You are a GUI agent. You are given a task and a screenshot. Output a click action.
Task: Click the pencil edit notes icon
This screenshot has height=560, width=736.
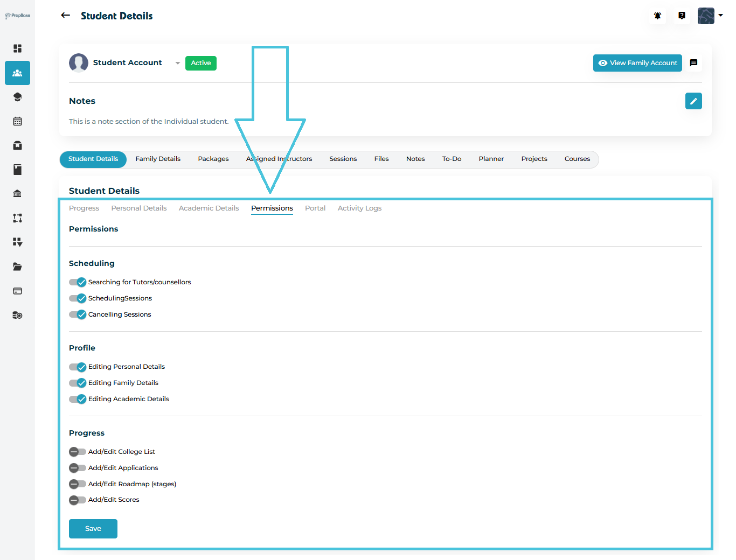pos(693,101)
